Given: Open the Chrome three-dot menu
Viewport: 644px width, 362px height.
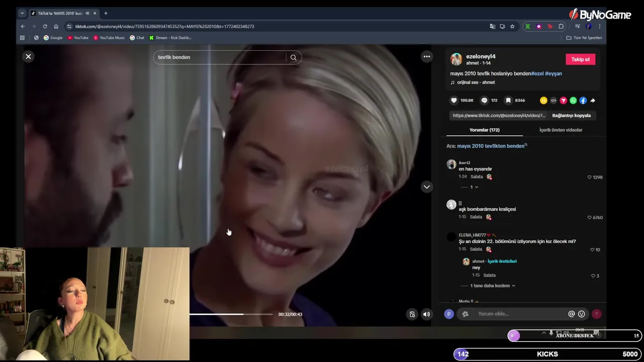Looking at the screenshot, I should [599, 26].
